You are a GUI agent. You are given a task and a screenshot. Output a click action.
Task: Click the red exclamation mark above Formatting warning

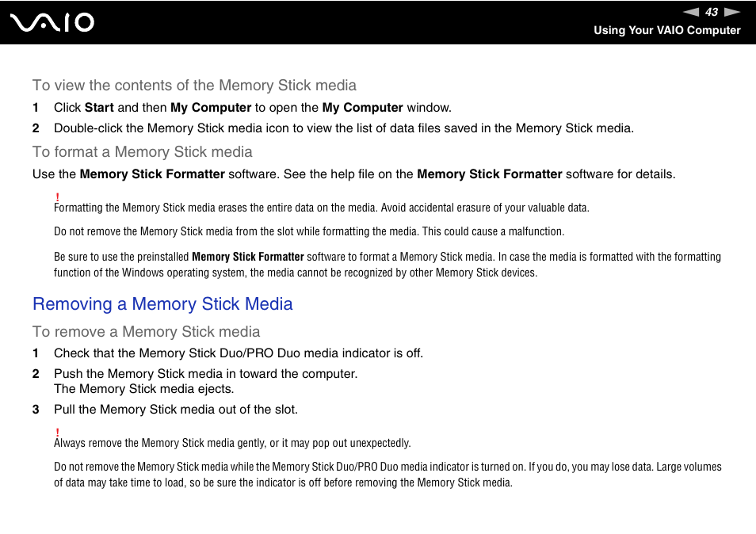57,196
